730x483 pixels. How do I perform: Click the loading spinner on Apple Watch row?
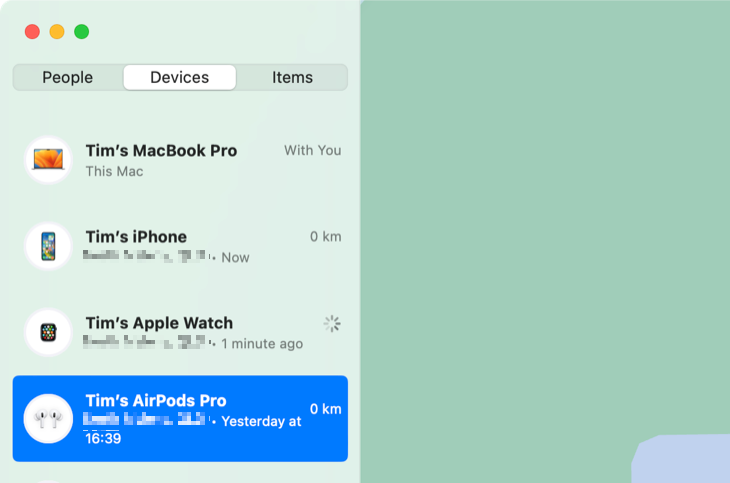332,323
